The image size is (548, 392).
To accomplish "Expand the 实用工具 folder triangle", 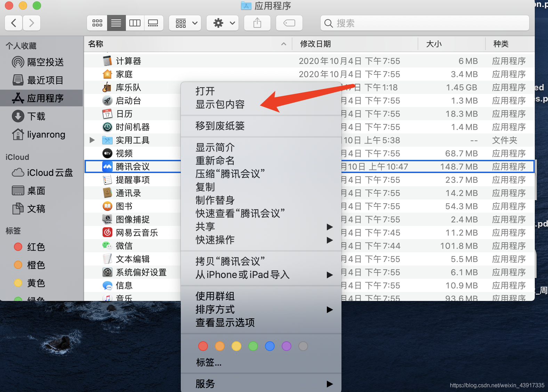I will [92, 140].
